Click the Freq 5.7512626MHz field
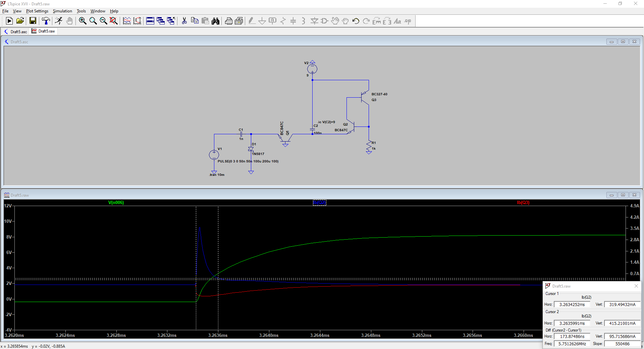Image resolution: width=644 pixels, height=349 pixels. [572, 344]
